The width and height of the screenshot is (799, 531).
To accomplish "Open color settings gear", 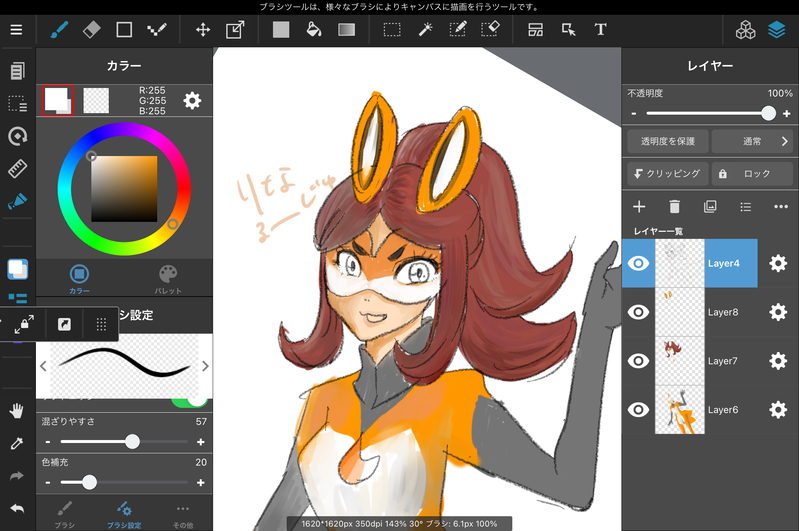I will point(192,100).
